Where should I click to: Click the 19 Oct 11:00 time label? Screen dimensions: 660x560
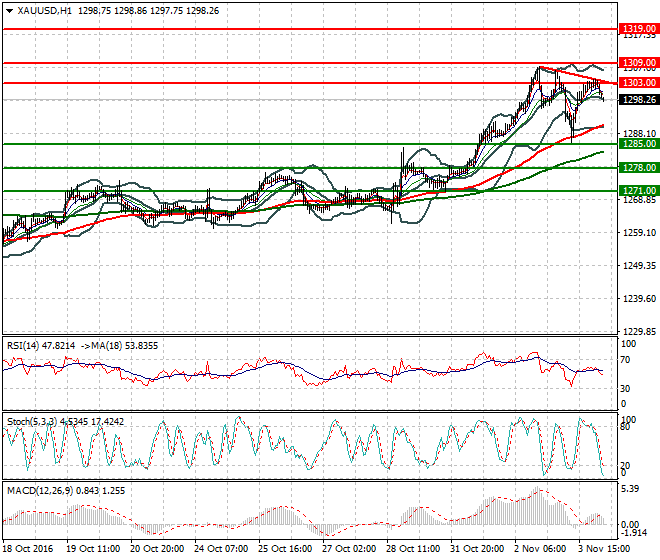pos(93,549)
